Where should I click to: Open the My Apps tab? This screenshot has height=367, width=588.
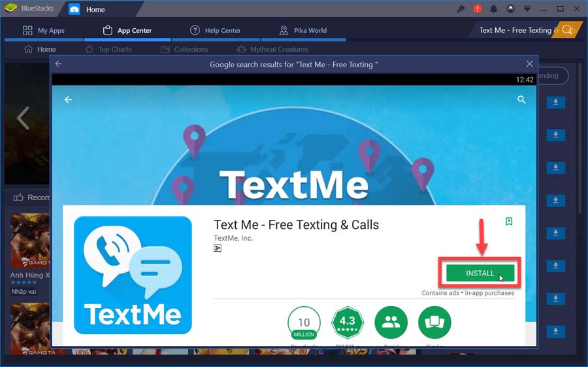point(44,31)
